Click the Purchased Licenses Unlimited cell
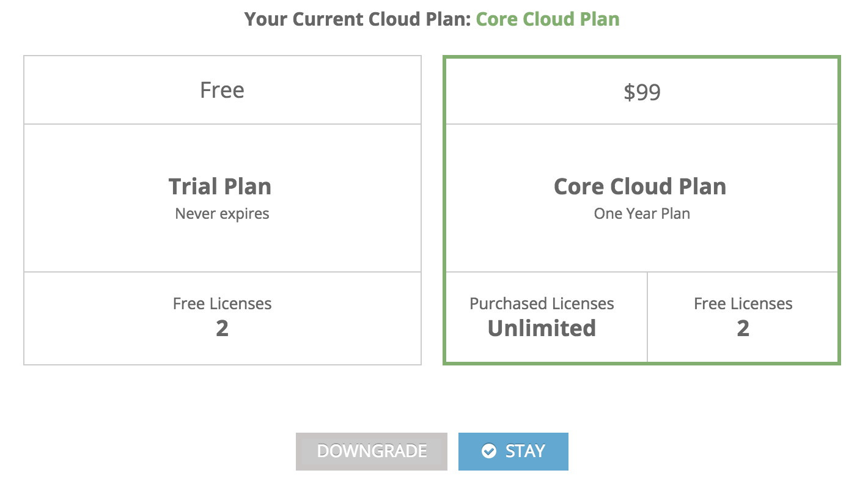The image size is (868, 484). coord(542,317)
